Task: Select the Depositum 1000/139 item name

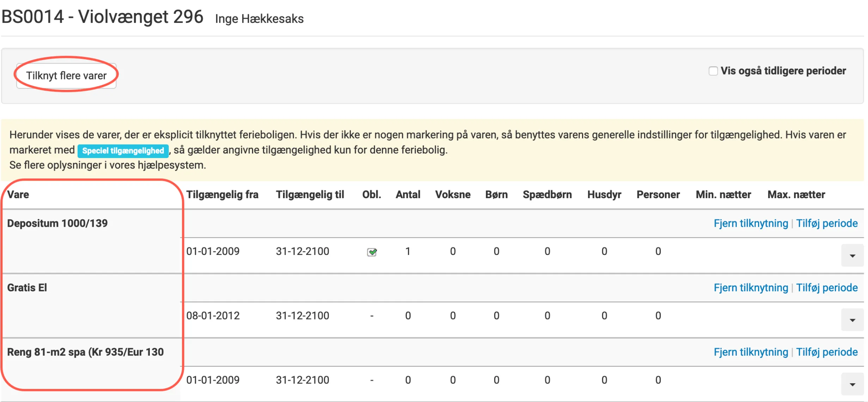Action: (x=57, y=223)
